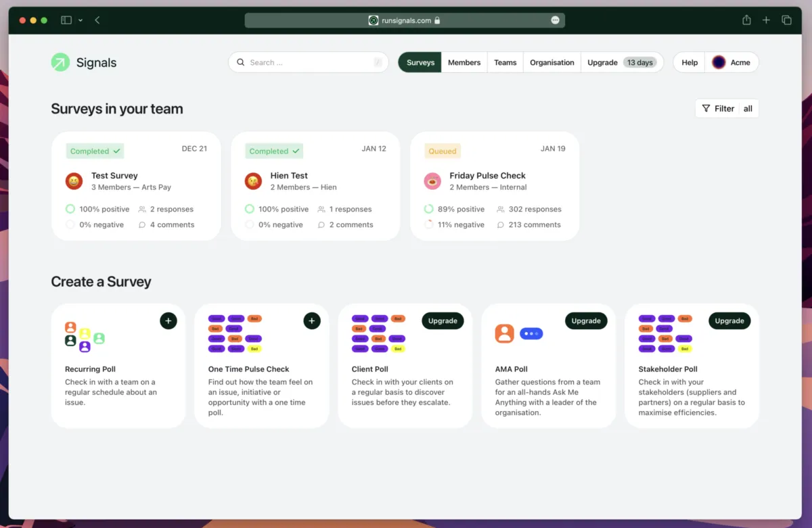This screenshot has width=812, height=528.
Task: Go back with the Safari back arrow
Action: point(97,20)
